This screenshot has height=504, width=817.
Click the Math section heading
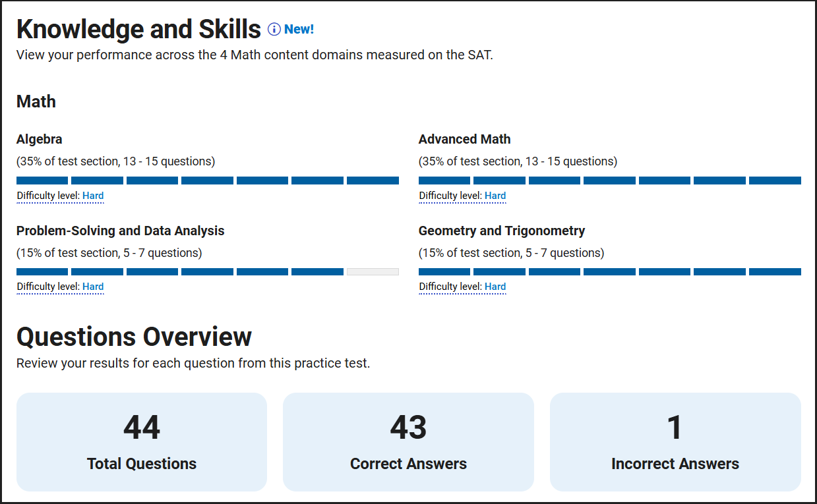36,101
